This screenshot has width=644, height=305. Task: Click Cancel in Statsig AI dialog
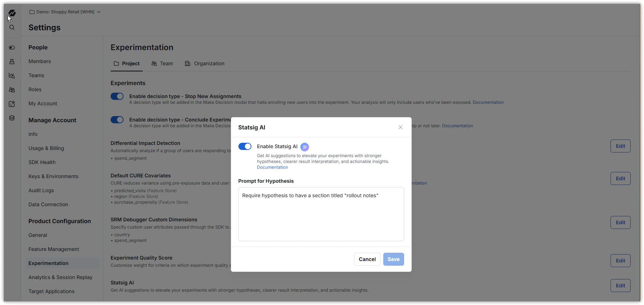click(x=367, y=259)
